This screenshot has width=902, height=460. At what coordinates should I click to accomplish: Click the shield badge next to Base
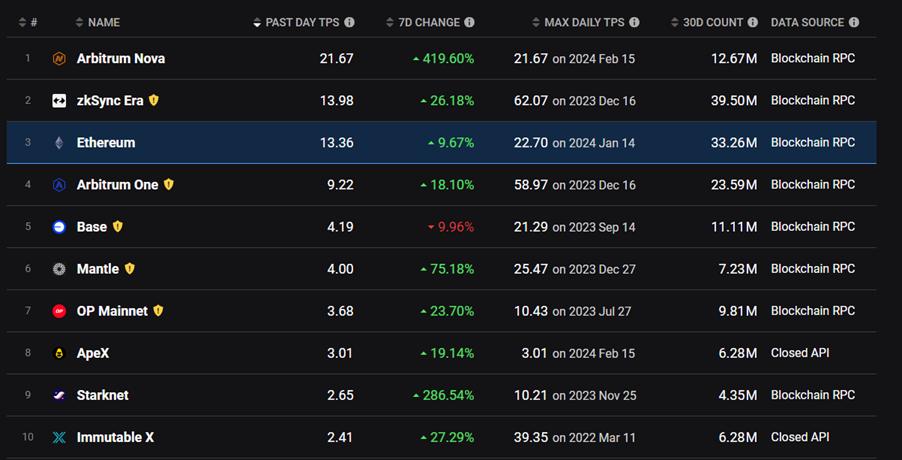point(117,227)
